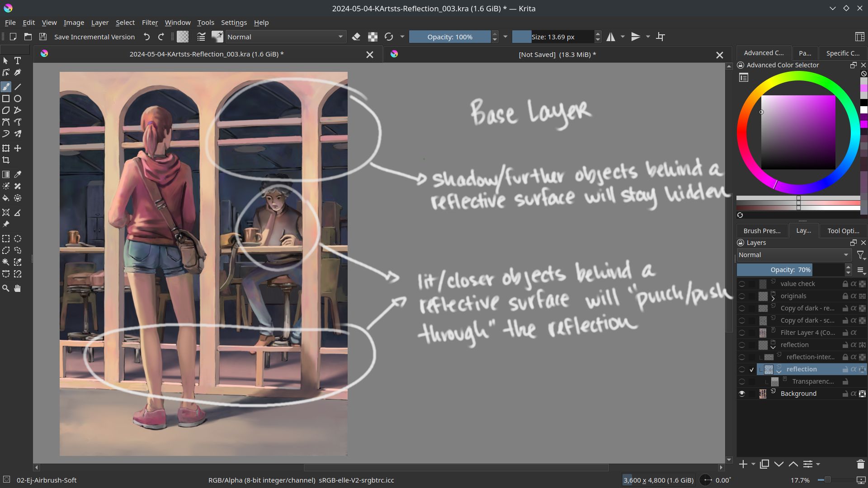
Task: Open the Filter menu
Action: tap(150, 23)
